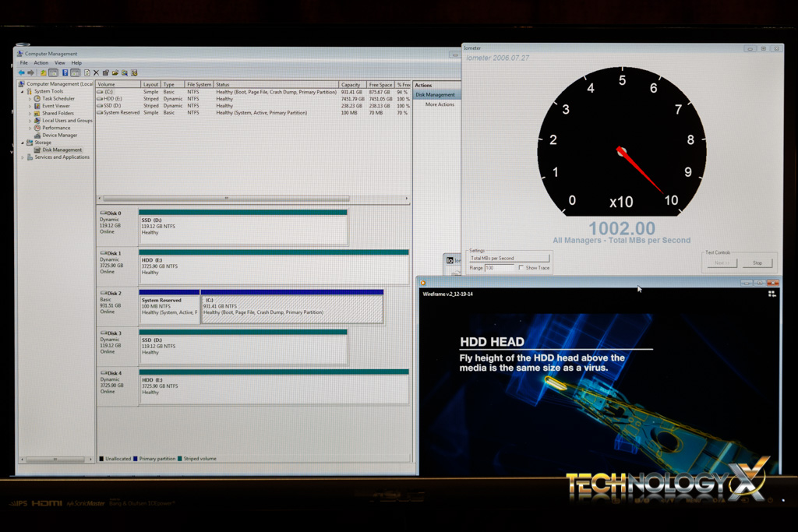The height and width of the screenshot is (532, 798).
Task: Expand the Task Scheduler tree node
Action: click(x=30, y=99)
